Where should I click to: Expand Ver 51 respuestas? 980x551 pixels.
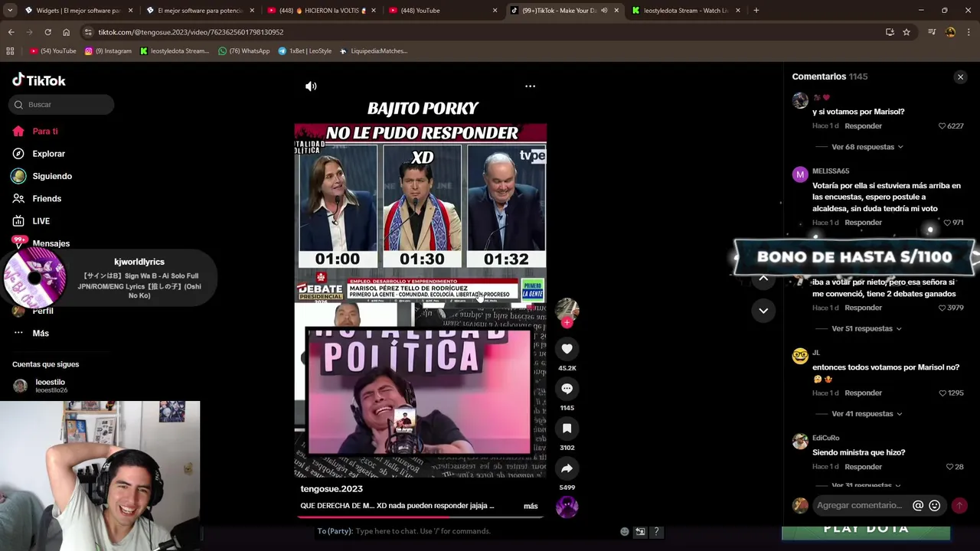(867, 328)
